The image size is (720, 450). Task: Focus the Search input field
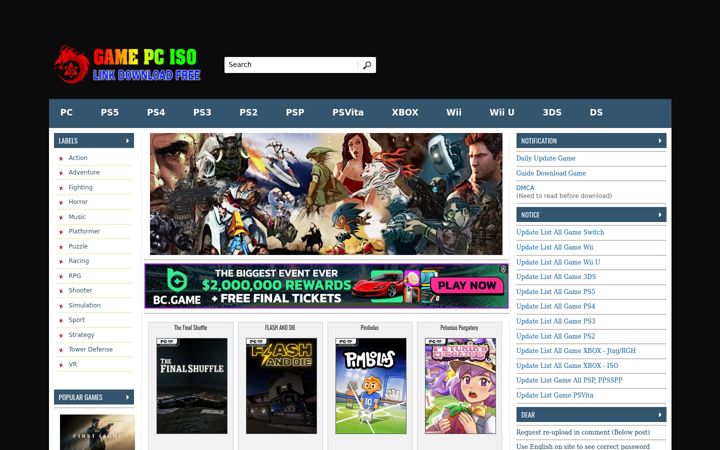pyautogui.click(x=291, y=65)
